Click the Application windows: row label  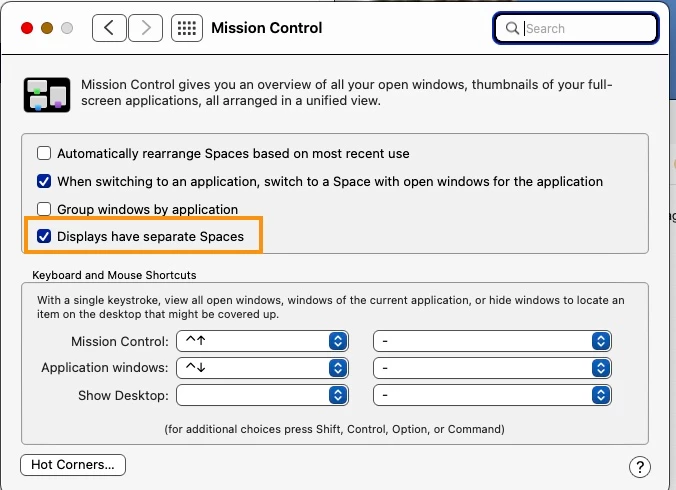point(105,368)
